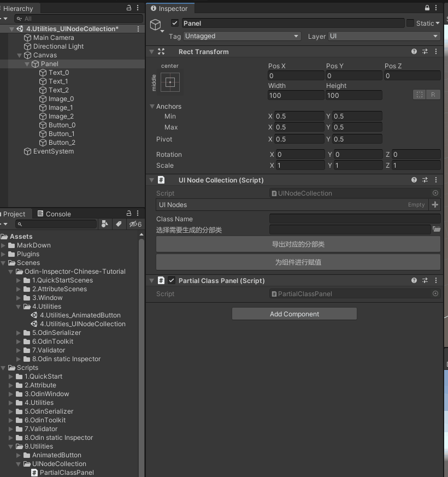Enable the Static checkbox
The height and width of the screenshot is (477, 448).
click(x=410, y=23)
